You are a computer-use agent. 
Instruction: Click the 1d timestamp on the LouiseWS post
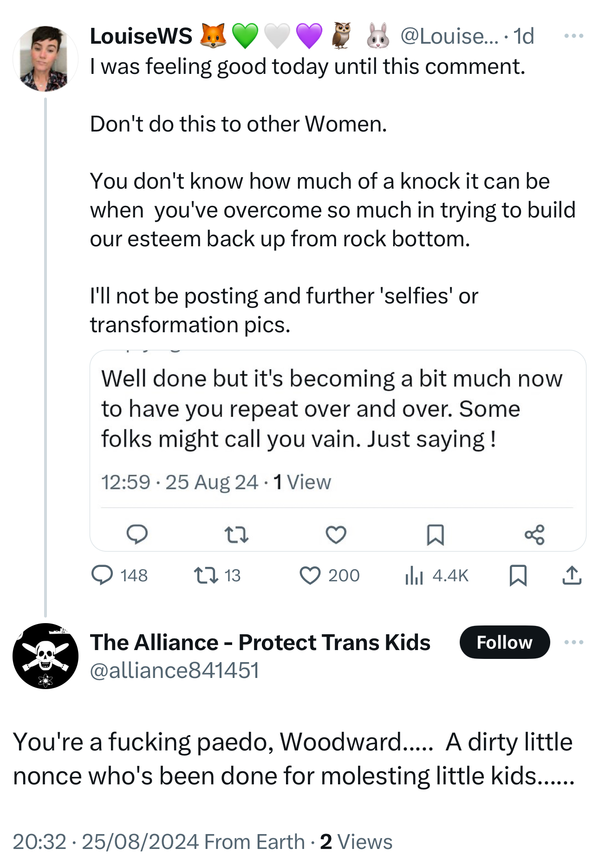[524, 36]
